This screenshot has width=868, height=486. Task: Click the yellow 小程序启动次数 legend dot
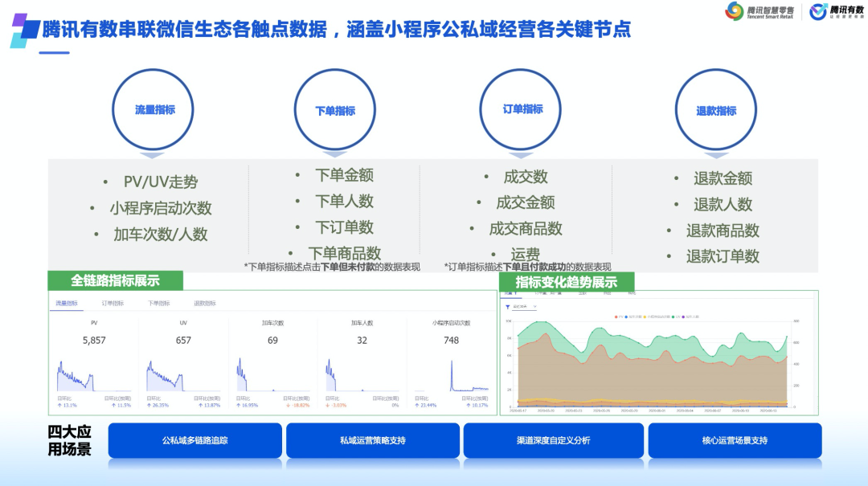[645, 317]
